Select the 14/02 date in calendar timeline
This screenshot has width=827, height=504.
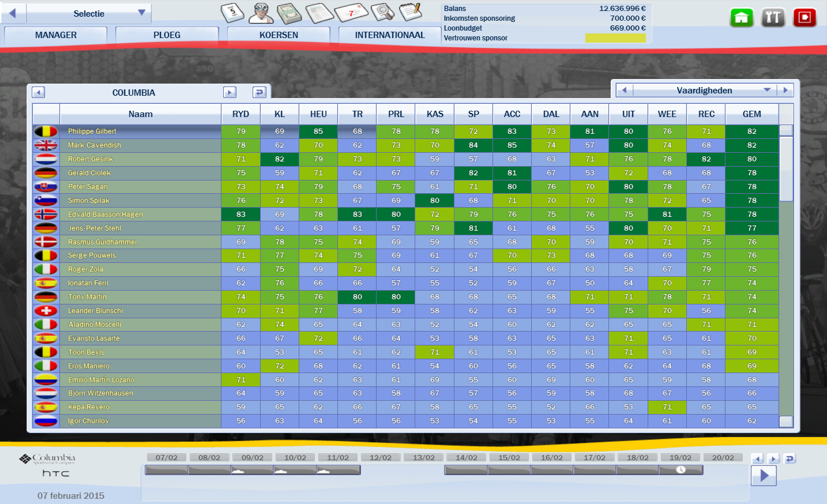[x=466, y=457]
